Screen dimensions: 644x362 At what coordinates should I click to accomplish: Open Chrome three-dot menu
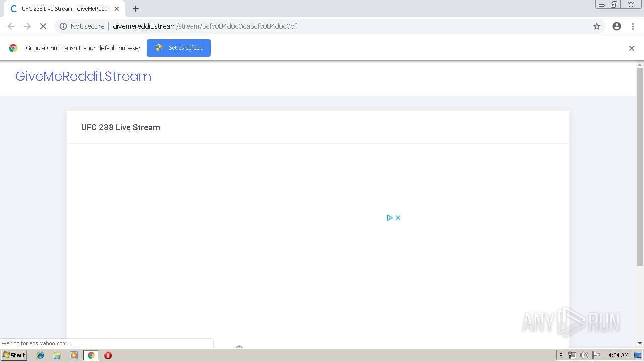[633, 26]
